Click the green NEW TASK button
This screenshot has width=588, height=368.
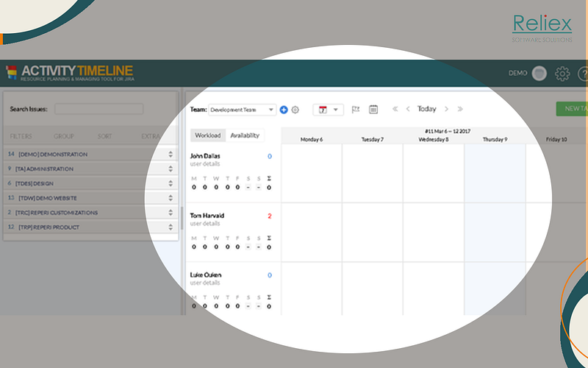tap(572, 108)
